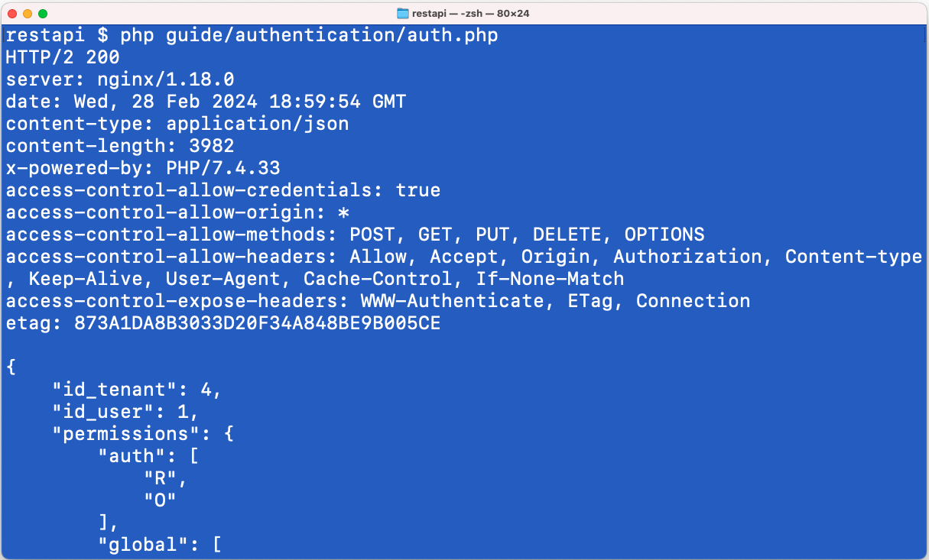Click "DELETE" in the allowed methods list
Viewport: 929px width, 560px height.
[x=567, y=235]
